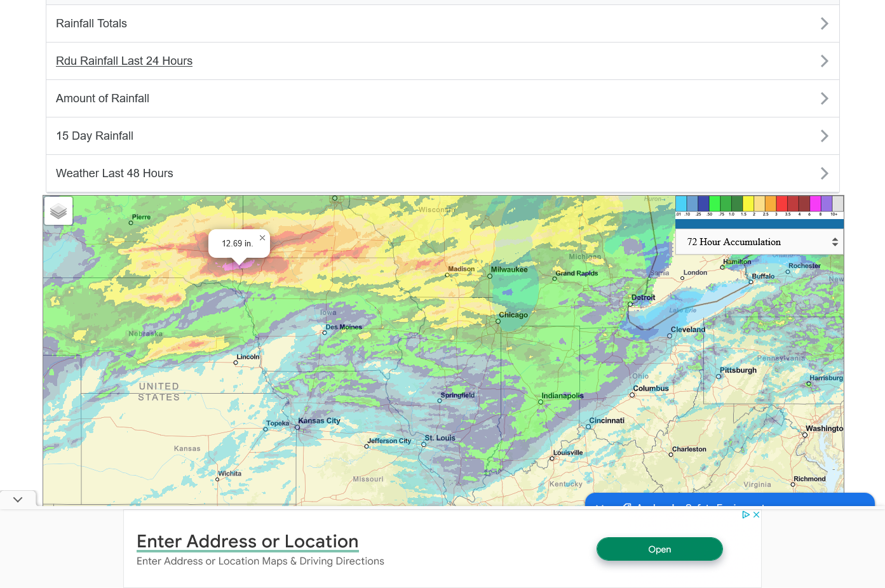
Task: Click the Indianapolis city marker
Action: pyautogui.click(x=541, y=402)
